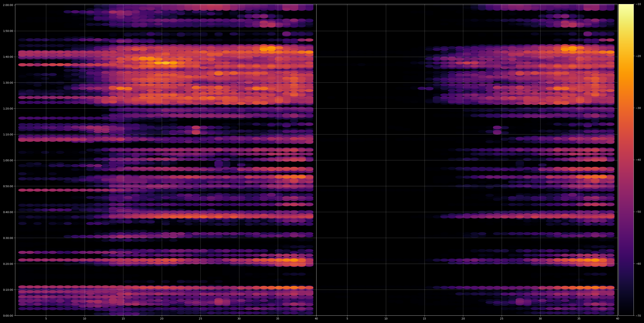644x323 pixels.
Task: Click the −10 colorbar tick label
Action: pos(638,4)
